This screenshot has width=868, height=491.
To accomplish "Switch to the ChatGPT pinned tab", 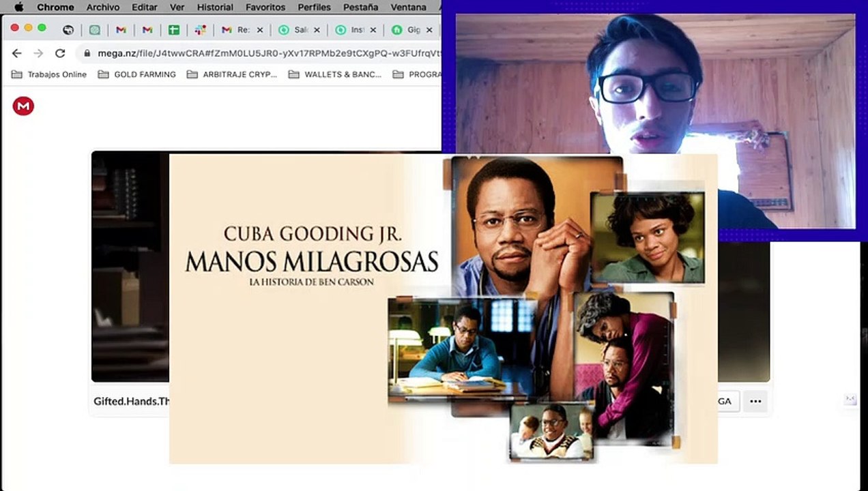I will [94, 30].
